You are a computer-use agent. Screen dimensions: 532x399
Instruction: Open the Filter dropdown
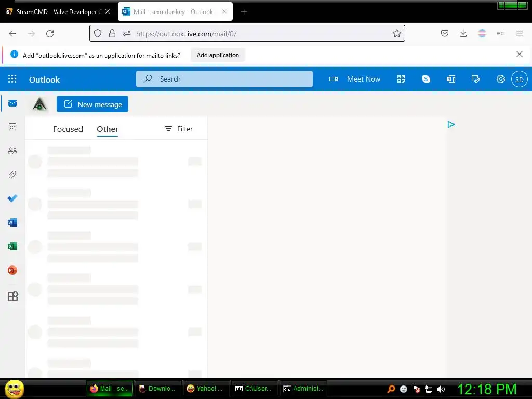point(179,129)
